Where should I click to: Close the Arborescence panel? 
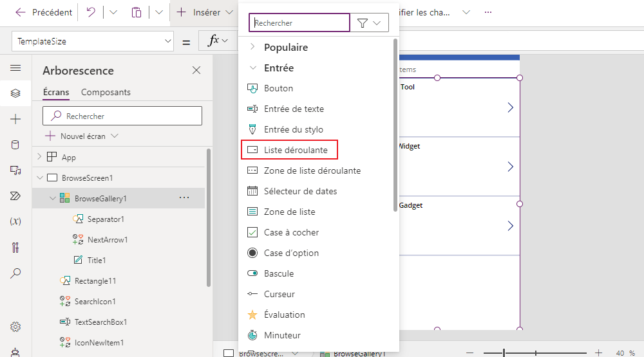pyautogui.click(x=196, y=70)
